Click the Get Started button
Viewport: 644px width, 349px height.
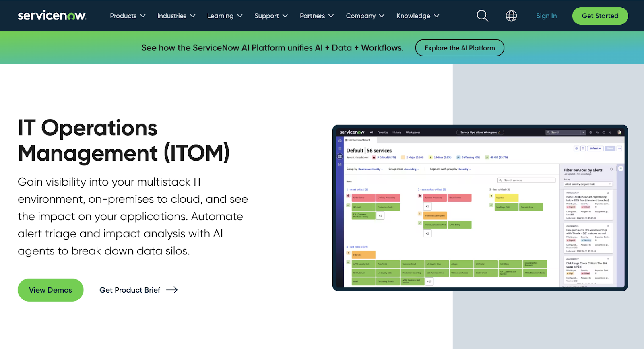tap(600, 16)
